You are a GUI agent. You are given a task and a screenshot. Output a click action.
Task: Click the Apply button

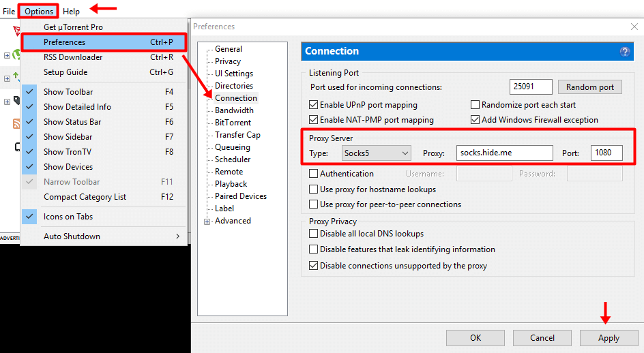[x=609, y=338]
